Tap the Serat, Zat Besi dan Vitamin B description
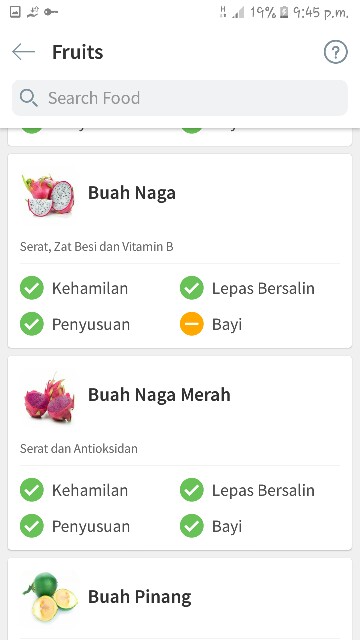This screenshot has width=360, height=640. 97,247
